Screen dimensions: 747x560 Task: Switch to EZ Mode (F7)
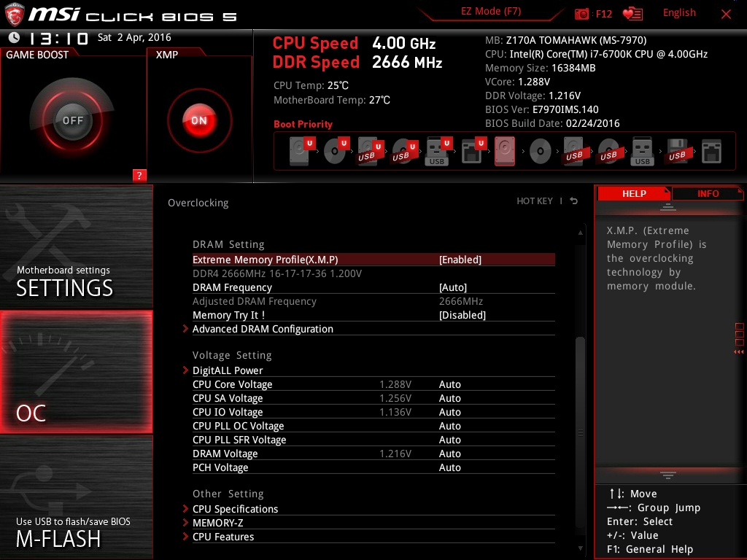click(x=491, y=12)
